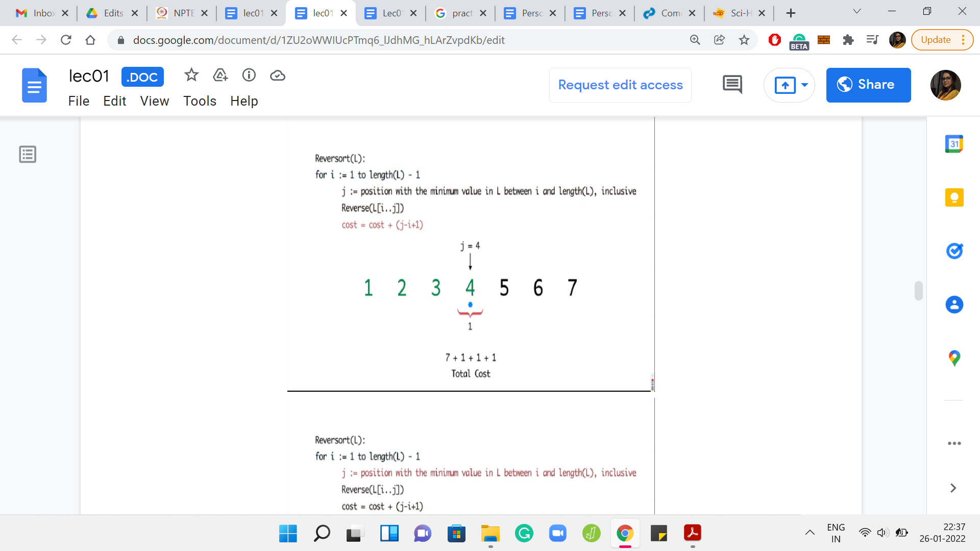Hide the side panel chevron
The height and width of the screenshot is (551, 980).
click(953, 488)
